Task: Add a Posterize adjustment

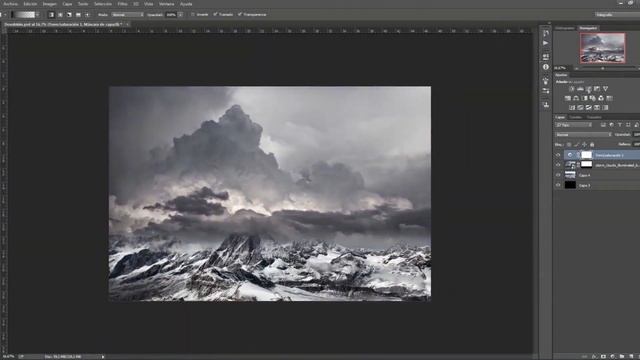Action: 580,108
